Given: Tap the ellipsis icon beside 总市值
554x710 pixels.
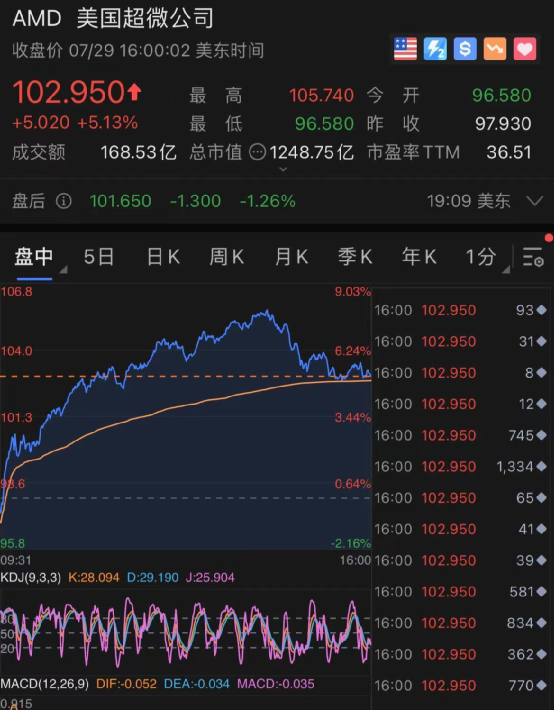Looking at the screenshot, I should 257,153.
